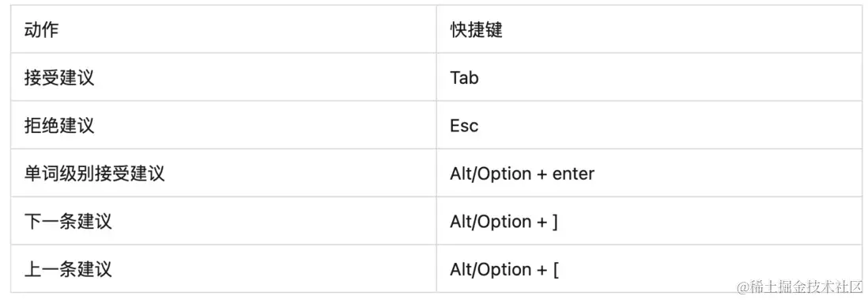Click the 上一条建议 row label
The width and height of the screenshot is (868, 300).
pos(68,269)
